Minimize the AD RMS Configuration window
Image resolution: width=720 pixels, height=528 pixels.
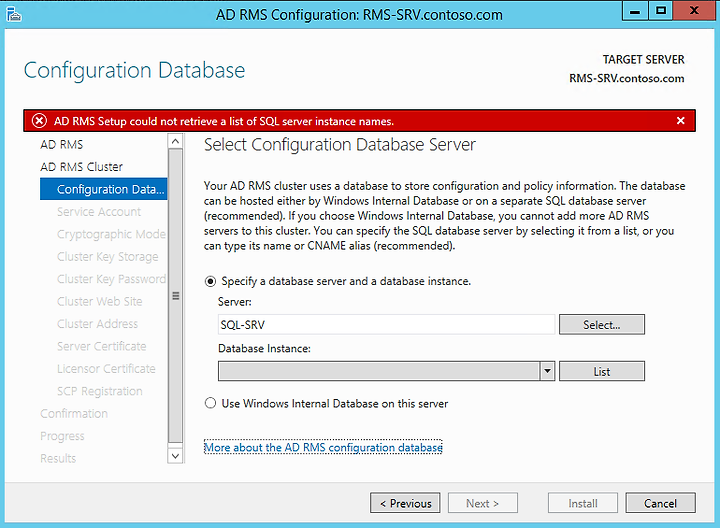(x=635, y=11)
